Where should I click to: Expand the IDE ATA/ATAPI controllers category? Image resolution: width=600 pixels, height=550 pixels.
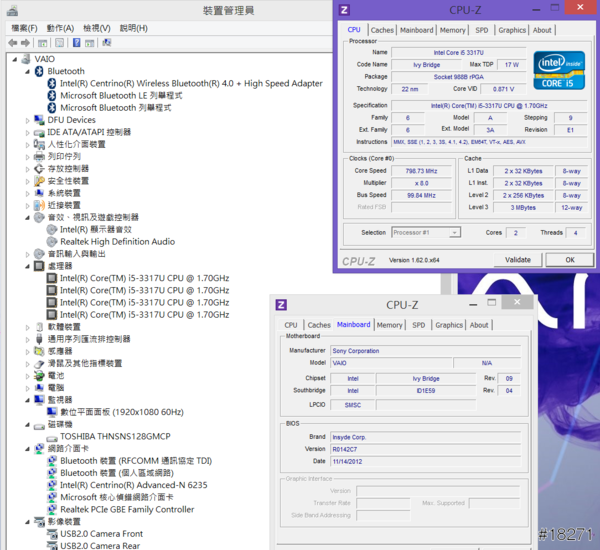[28, 132]
